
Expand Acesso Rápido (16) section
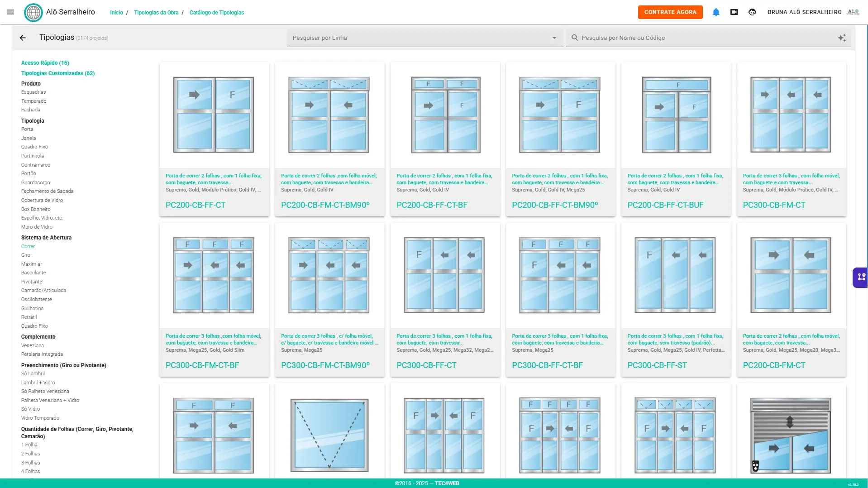pyautogui.click(x=45, y=63)
